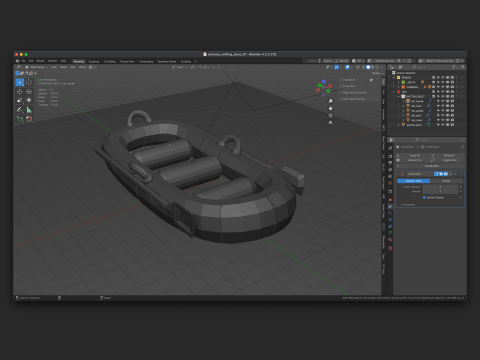Select the 3D Cursor tool

click(x=29, y=82)
